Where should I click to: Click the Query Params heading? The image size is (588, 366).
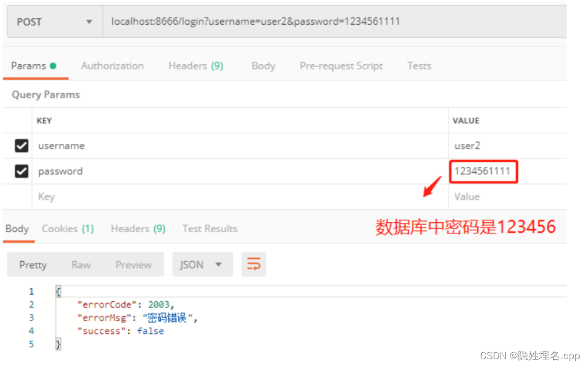[46, 94]
